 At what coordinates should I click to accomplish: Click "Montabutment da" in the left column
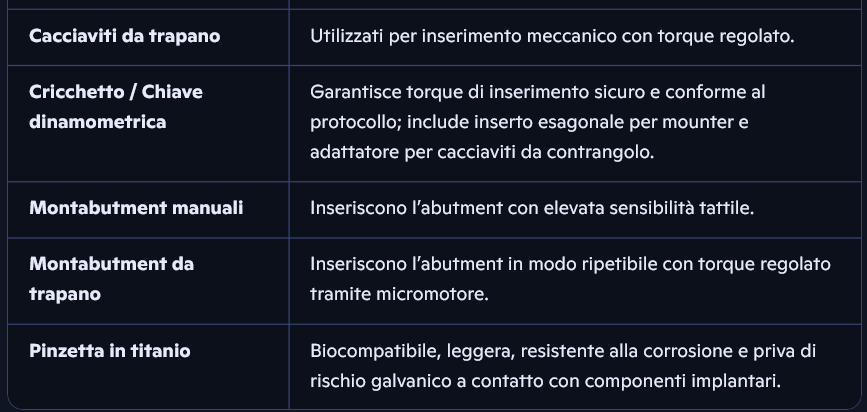(111, 264)
